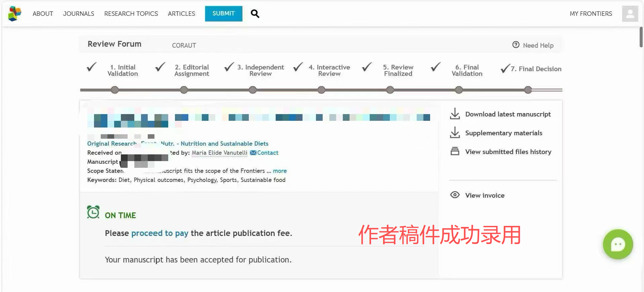Open RESEARCH TOPICS in navigation

pyautogui.click(x=131, y=14)
